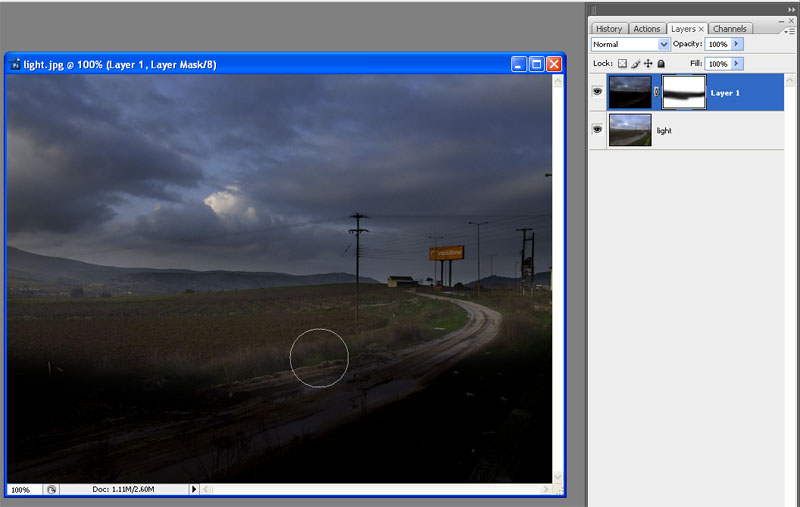Toggle lock position move icon

tap(648, 64)
